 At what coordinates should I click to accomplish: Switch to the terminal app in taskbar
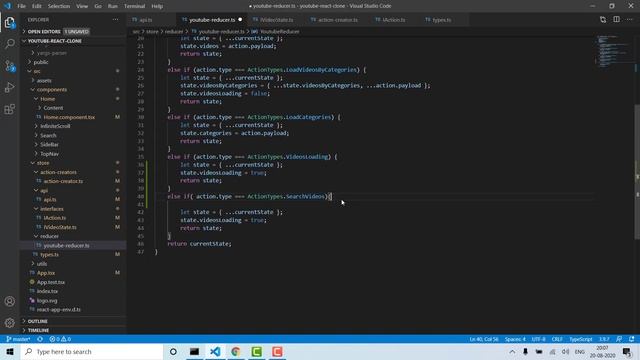tap(194, 351)
